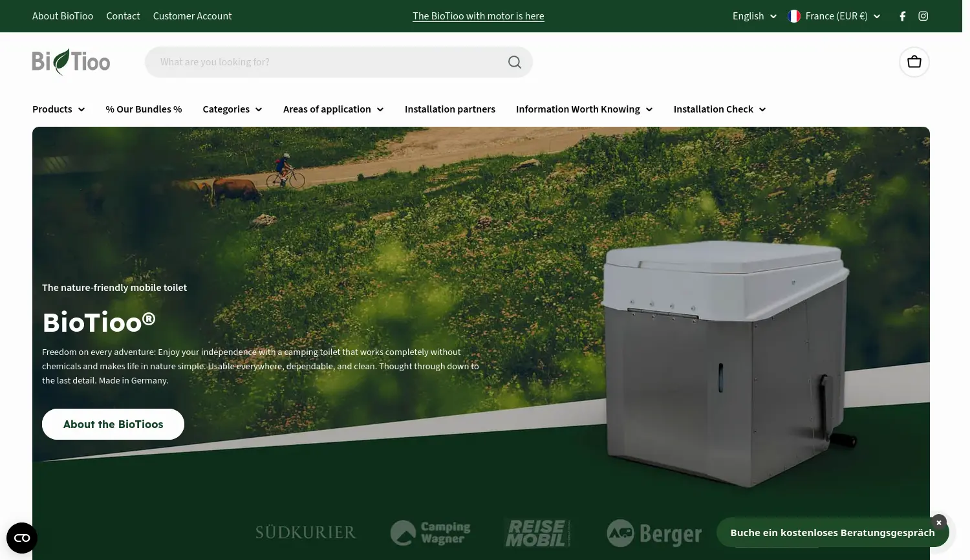This screenshot has height=560, width=970.
Task: Click the BioTioo logo
Action: [71, 62]
